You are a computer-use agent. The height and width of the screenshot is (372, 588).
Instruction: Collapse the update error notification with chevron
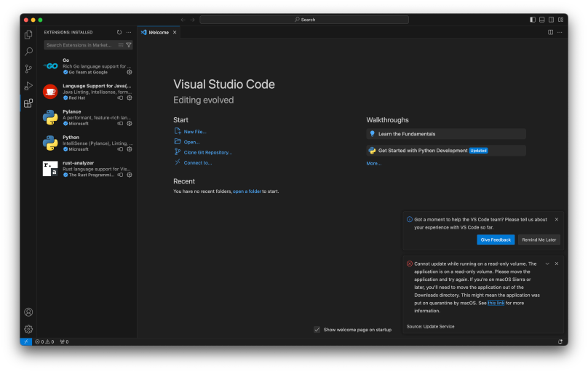tap(547, 264)
